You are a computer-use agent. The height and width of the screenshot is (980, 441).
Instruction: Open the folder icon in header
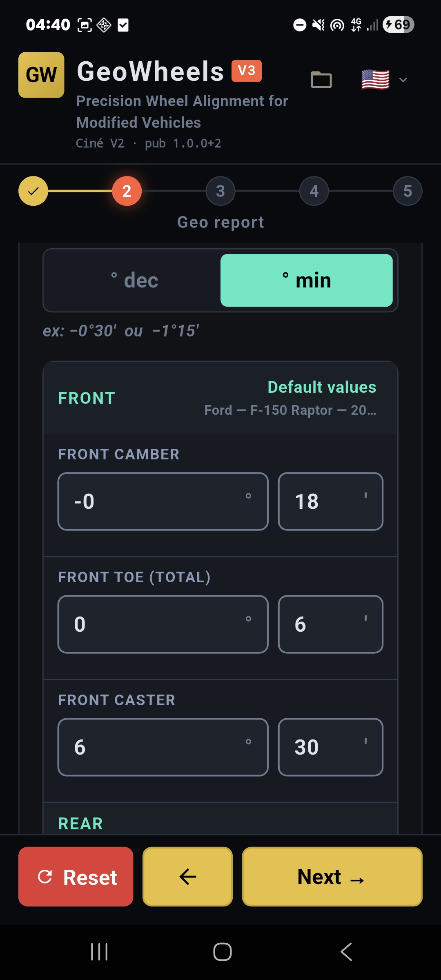[321, 80]
